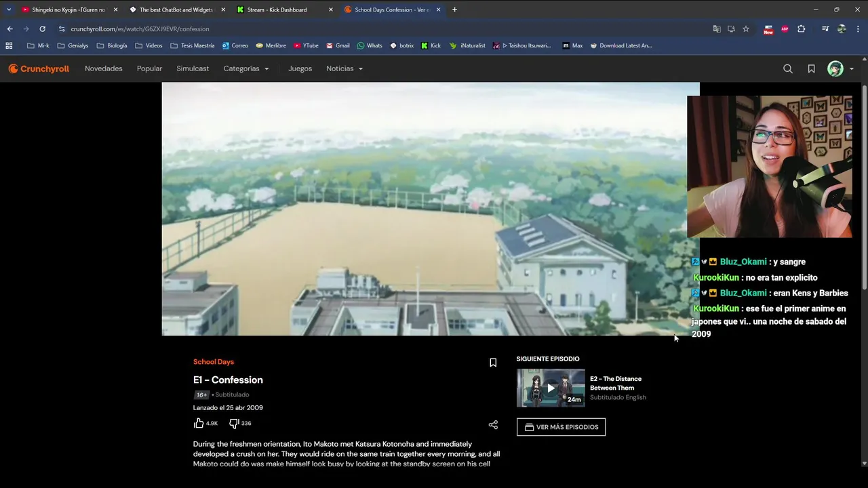This screenshot has height=488, width=868.
Task: Open the Download Latest An... bookmark
Action: pyautogui.click(x=621, y=45)
